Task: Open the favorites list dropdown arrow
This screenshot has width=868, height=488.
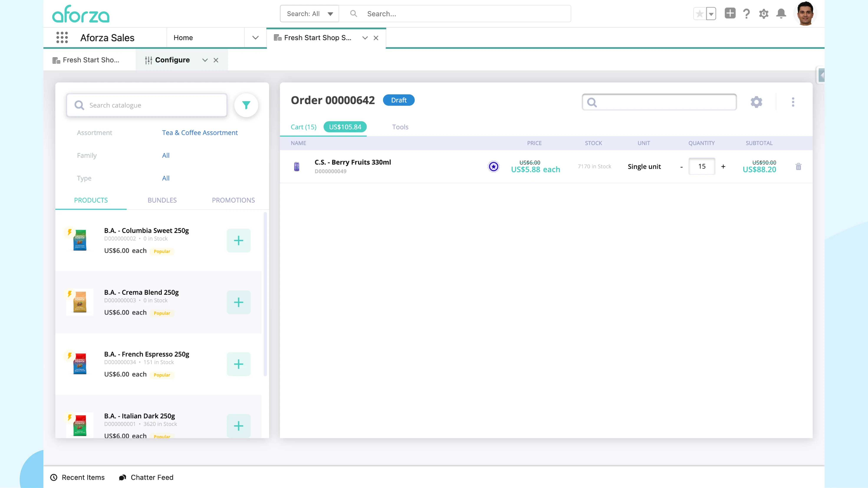Action: [x=711, y=14]
